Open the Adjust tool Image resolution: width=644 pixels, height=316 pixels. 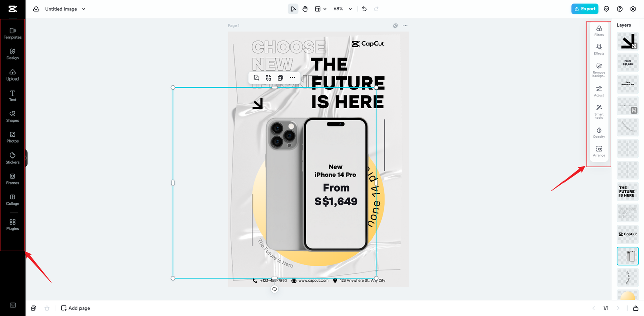(599, 91)
